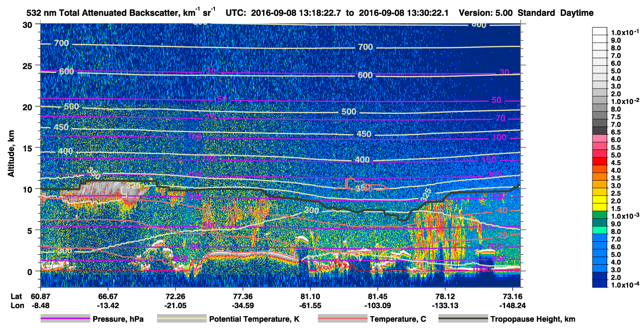Click the Potential Temperature legend line swatch
The width and height of the screenshot is (644, 330).
[181, 319]
